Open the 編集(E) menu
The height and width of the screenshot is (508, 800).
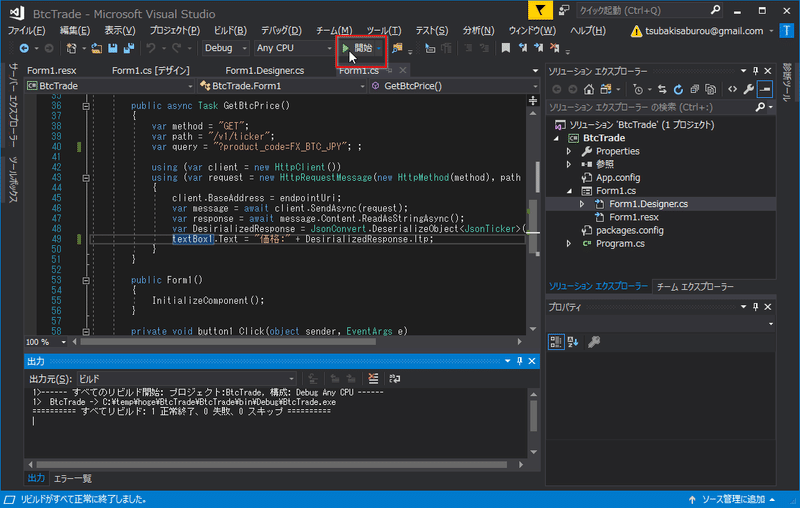[74, 31]
